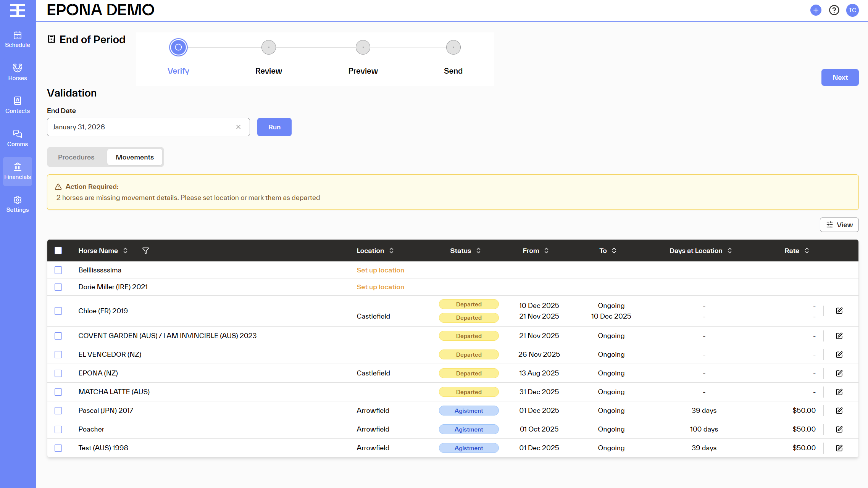The height and width of the screenshot is (488, 868).
Task: Switch to the Procedures tab
Action: (x=76, y=157)
